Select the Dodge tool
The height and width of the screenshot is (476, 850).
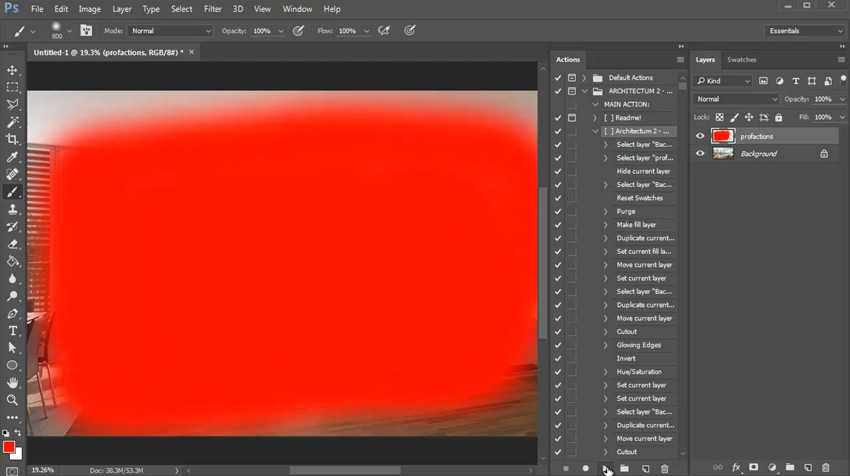pos(12,296)
